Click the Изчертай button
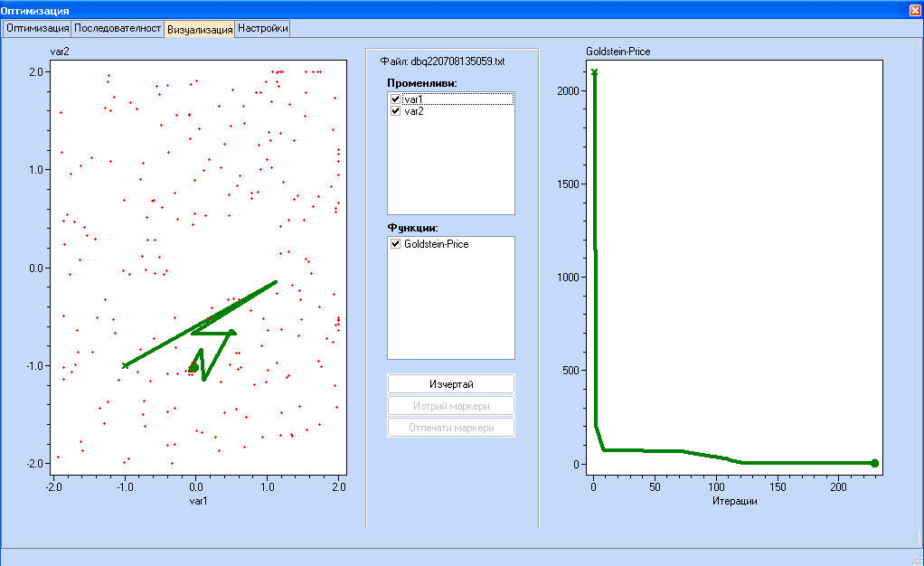This screenshot has height=566, width=924. click(451, 384)
